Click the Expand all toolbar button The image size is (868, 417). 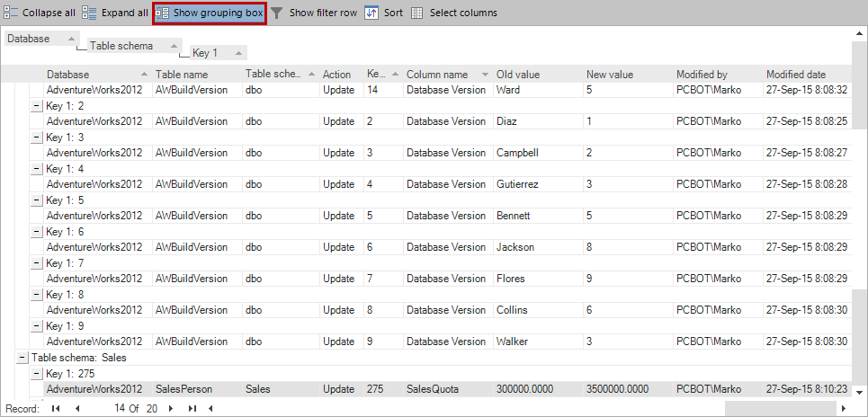coord(115,13)
